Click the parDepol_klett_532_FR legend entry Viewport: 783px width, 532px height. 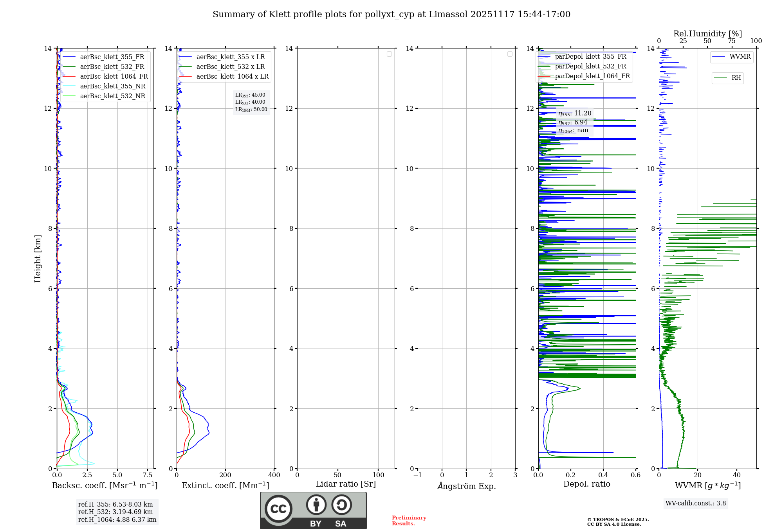click(590, 66)
